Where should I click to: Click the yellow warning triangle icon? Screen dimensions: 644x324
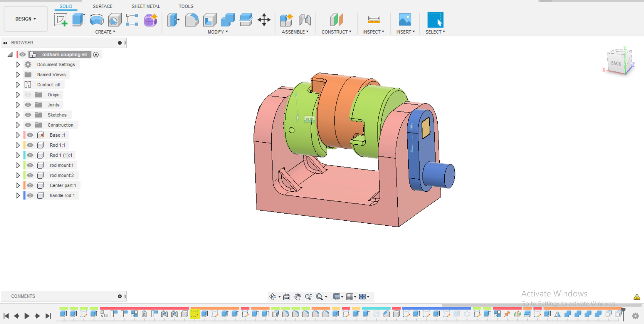637,297
